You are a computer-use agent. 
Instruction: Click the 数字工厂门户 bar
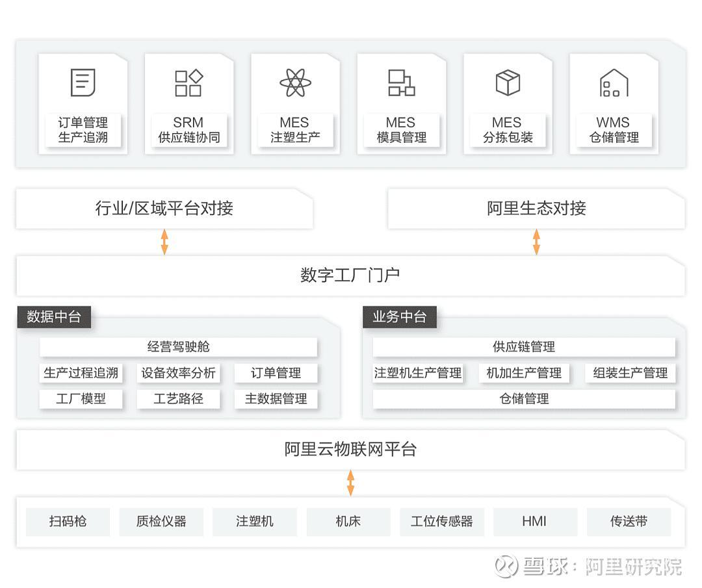(x=351, y=275)
